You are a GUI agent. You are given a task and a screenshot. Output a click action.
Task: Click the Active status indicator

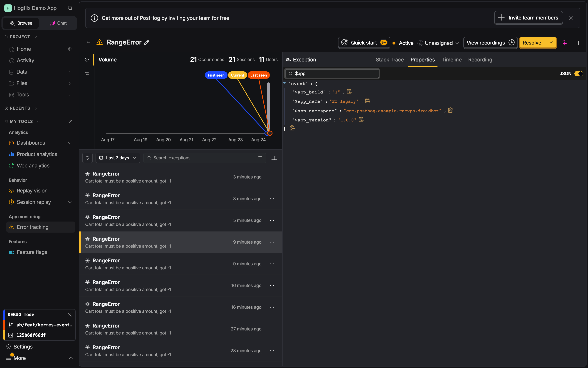coord(403,43)
